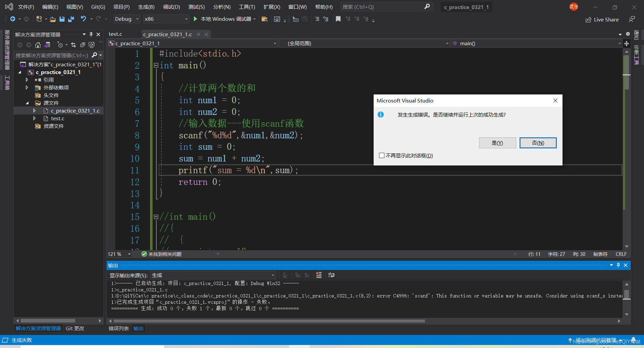Expand the test.c tree node
Viewport: 644px width, 348px height.
click(34, 119)
